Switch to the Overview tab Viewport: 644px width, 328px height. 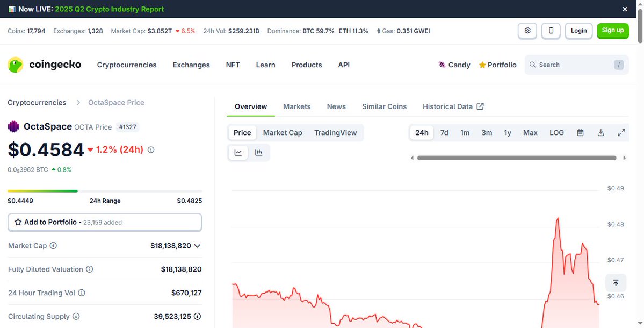[251, 106]
